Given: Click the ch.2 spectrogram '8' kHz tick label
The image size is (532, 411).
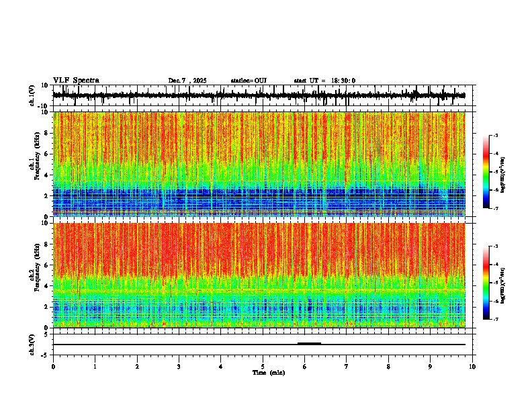Looking at the screenshot, I should 46,244.
